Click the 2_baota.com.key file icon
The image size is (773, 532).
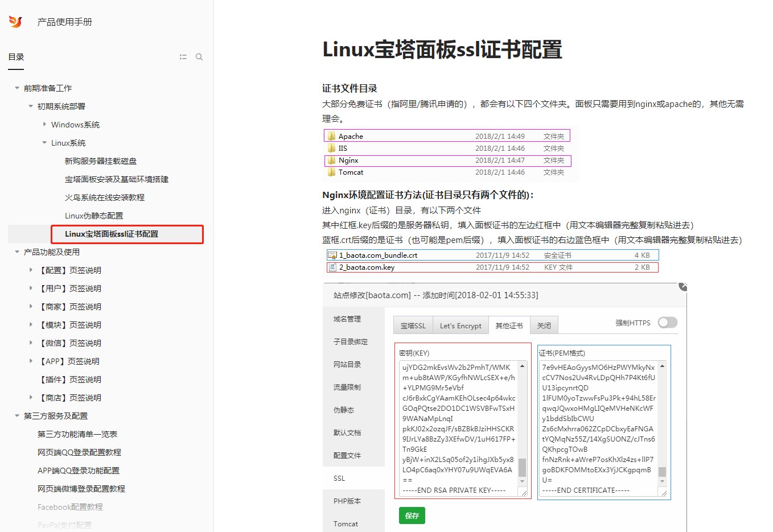(x=332, y=267)
